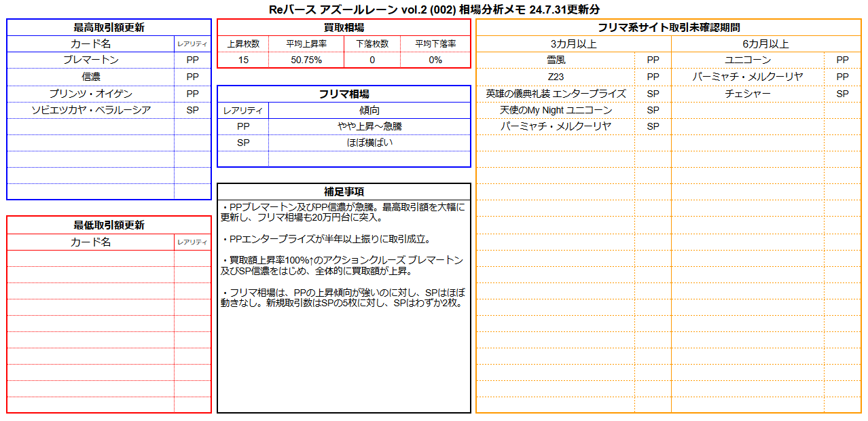The height and width of the screenshot is (421, 868).
Task: Click レアリティ header in 最低取引額更新 table
Action: (193, 242)
